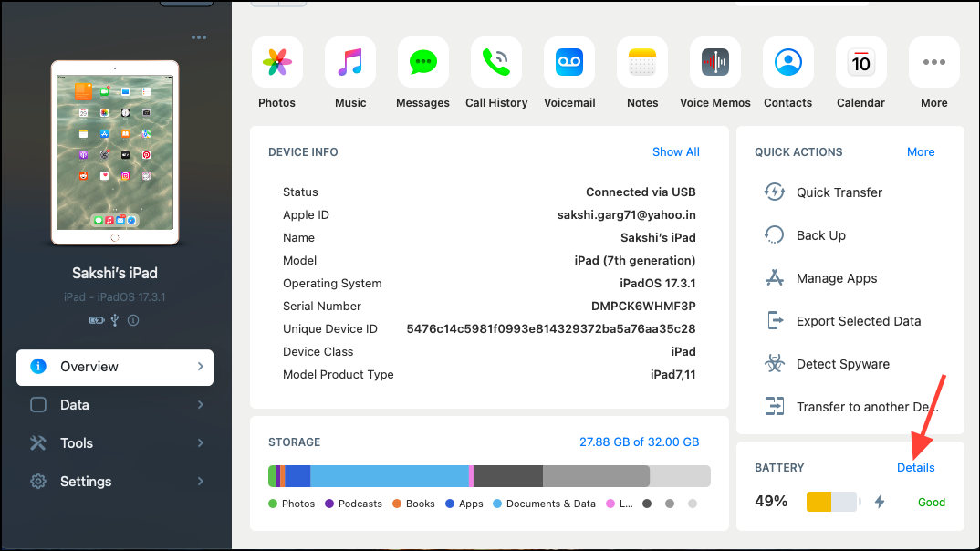Click the Tools wrench icon in sidebar
Image resolution: width=980 pixels, height=551 pixels.
tap(38, 443)
